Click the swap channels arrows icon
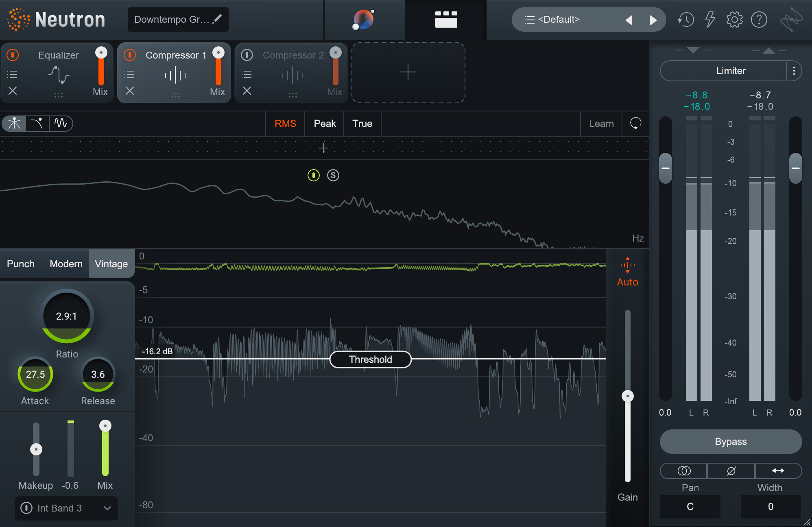Screen dimensions: 812x527 pyautogui.click(x=778, y=471)
